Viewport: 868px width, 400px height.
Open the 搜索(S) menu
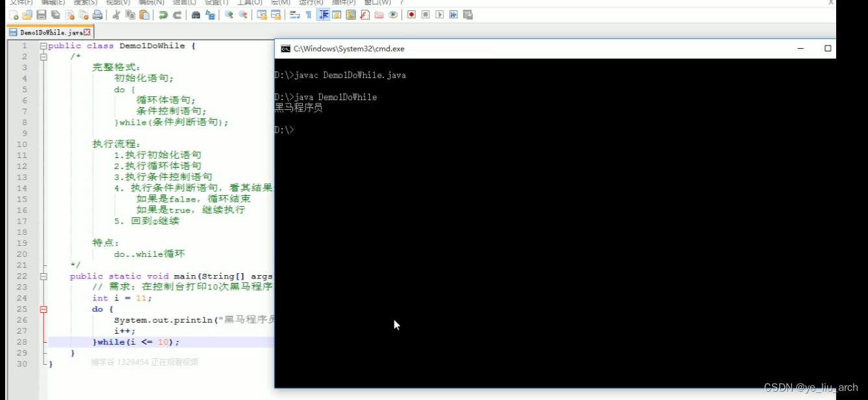tap(85, 3)
